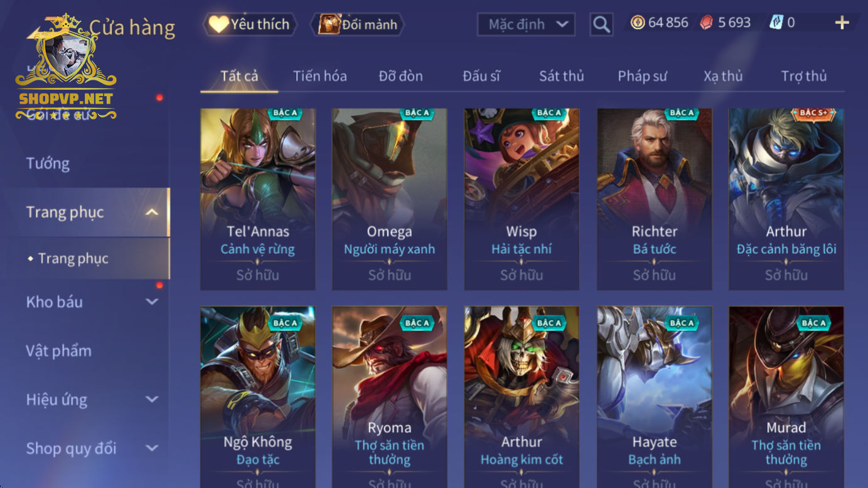Image resolution: width=868 pixels, height=488 pixels.
Task: Select the Arthur Đặc cảnh băng lôi skin
Action: [x=786, y=199]
